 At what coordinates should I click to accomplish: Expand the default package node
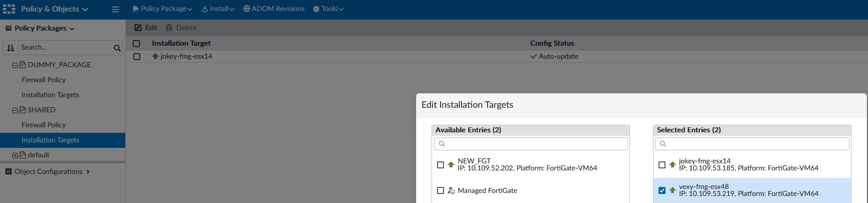(x=15, y=155)
